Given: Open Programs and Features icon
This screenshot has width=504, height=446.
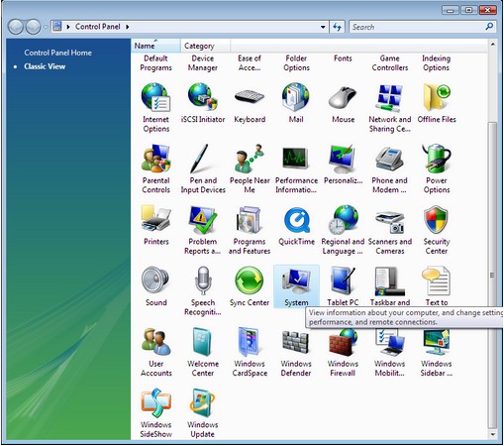Looking at the screenshot, I should pyautogui.click(x=250, y=220).
